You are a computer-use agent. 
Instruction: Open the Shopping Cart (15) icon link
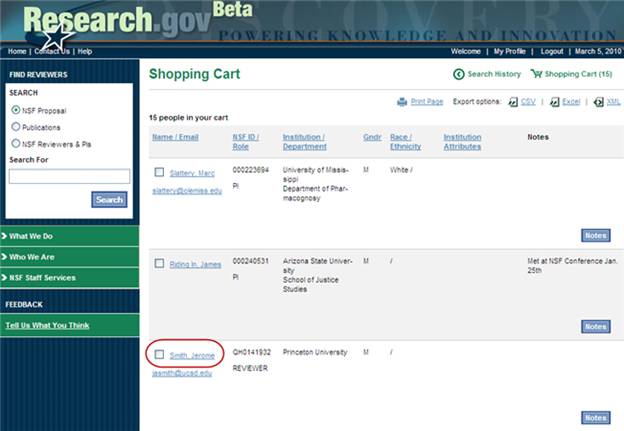537,74
